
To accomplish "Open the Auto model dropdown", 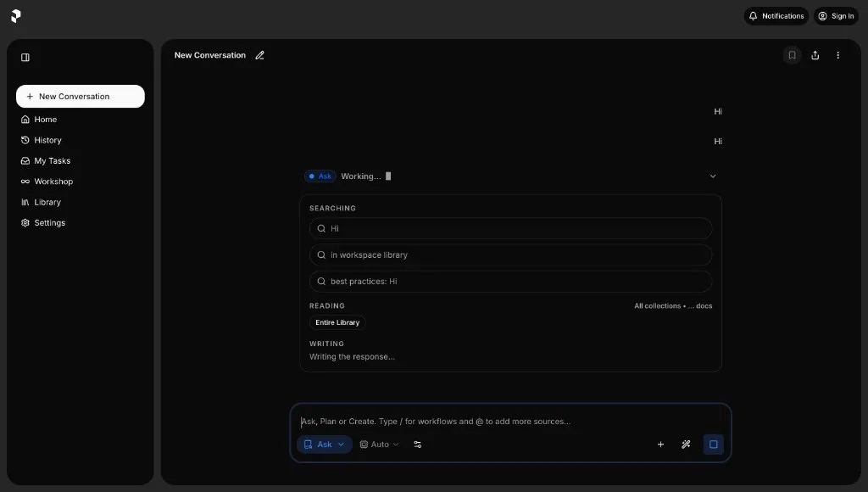I will 379,444.
